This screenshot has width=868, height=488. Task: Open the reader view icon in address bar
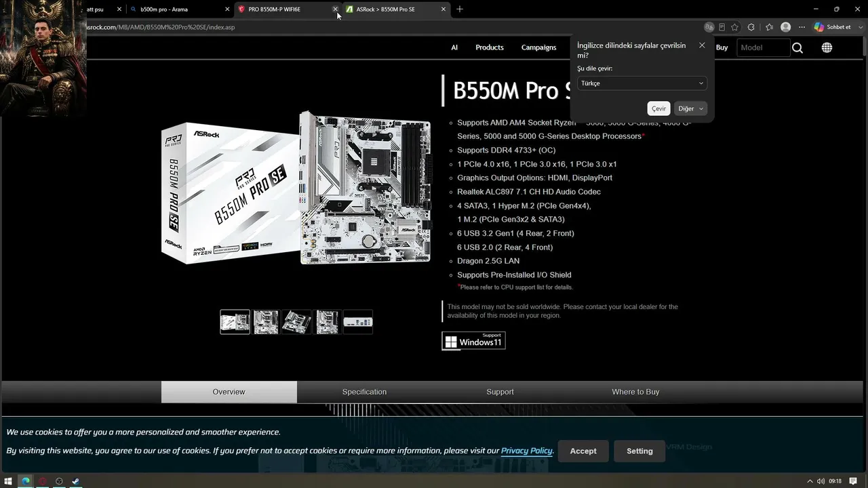pyautogui.click(x=722, y=27)
